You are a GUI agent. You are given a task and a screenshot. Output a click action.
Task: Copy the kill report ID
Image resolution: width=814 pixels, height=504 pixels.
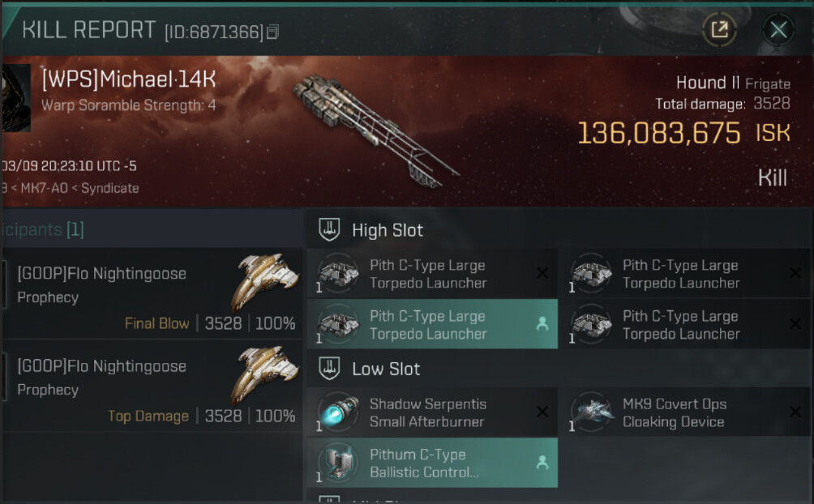(273, 32)
